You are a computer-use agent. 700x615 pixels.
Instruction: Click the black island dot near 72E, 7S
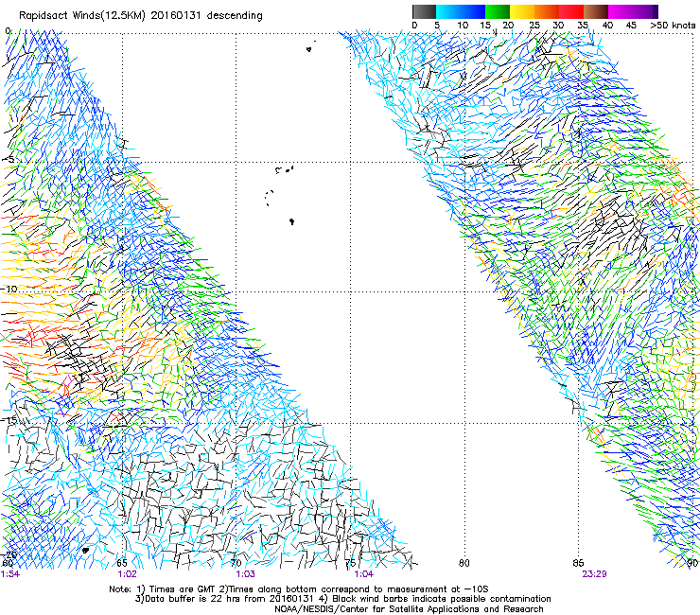(x=292, y=221)
